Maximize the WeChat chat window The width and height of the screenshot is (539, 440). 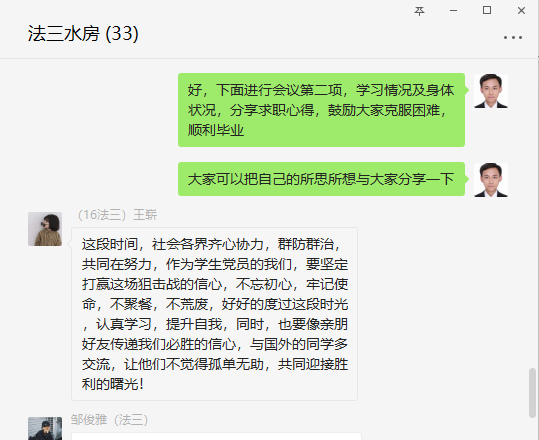[487, 10]
